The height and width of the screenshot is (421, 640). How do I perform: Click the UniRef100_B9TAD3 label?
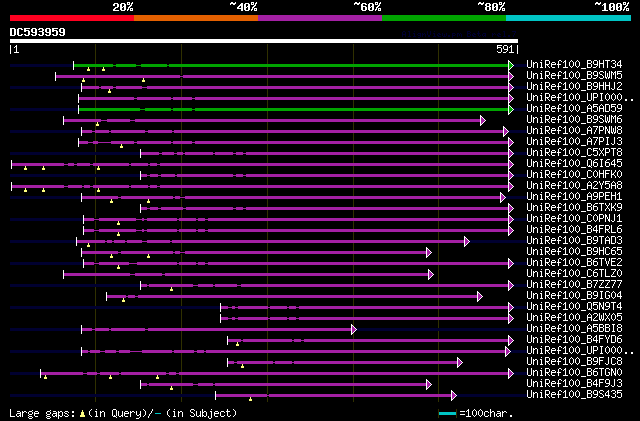point(574,241)
